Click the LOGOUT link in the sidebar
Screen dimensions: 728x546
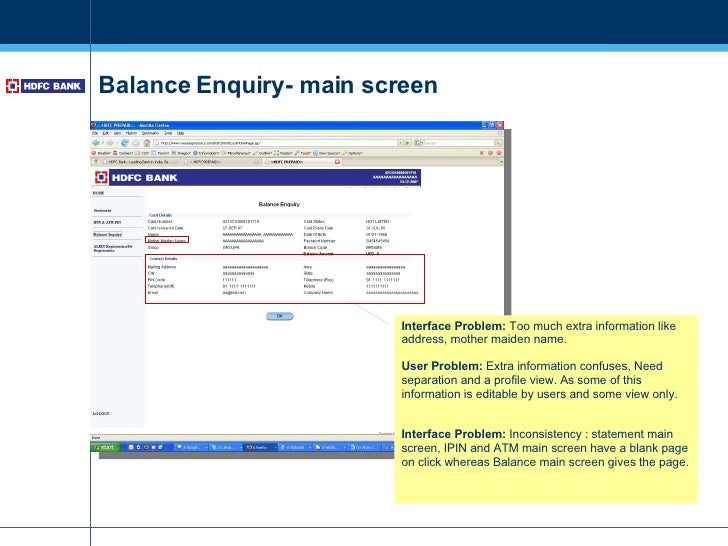(x=101, y=413)
